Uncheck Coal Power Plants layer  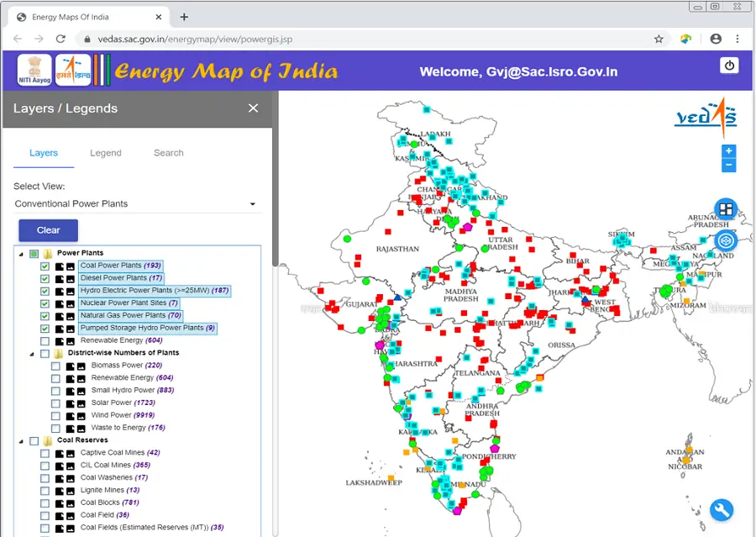click(x=45, y=266)
